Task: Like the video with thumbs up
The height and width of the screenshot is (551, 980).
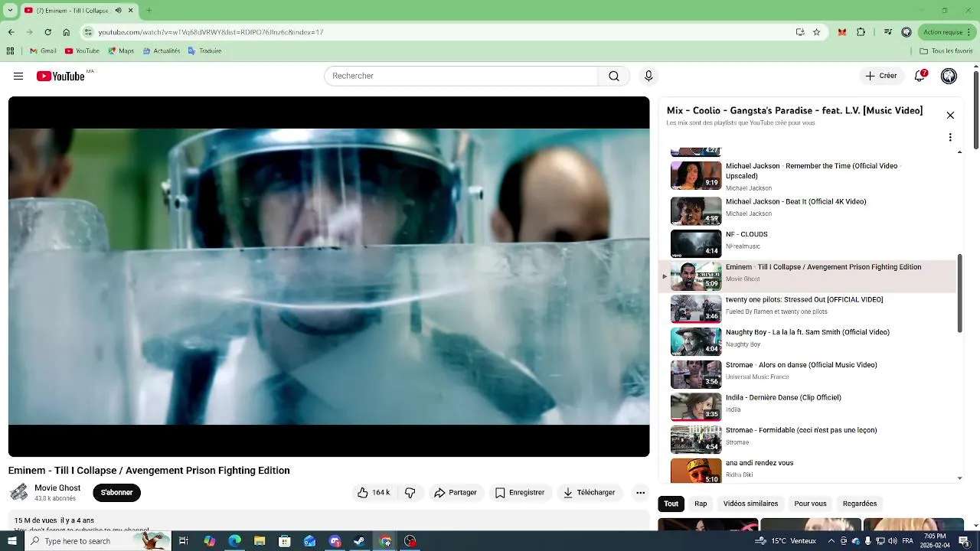Action: coord(373,493)
